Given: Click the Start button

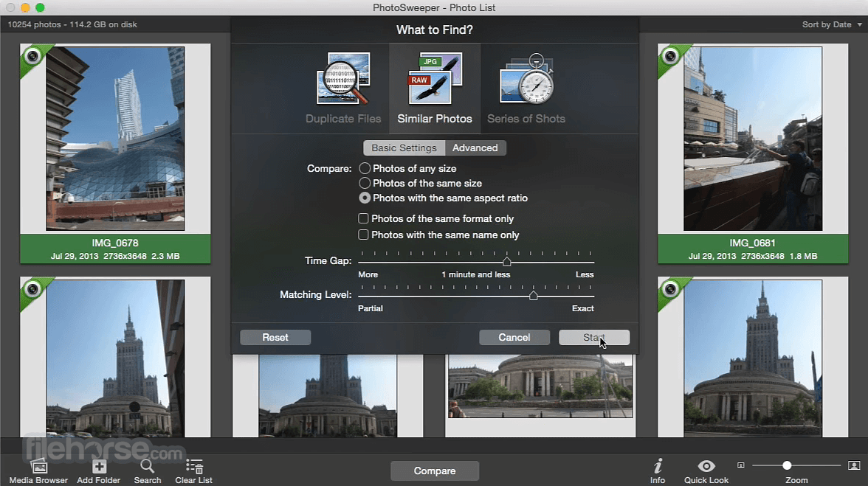Looking at the screenshot, I should click(594, 337).
